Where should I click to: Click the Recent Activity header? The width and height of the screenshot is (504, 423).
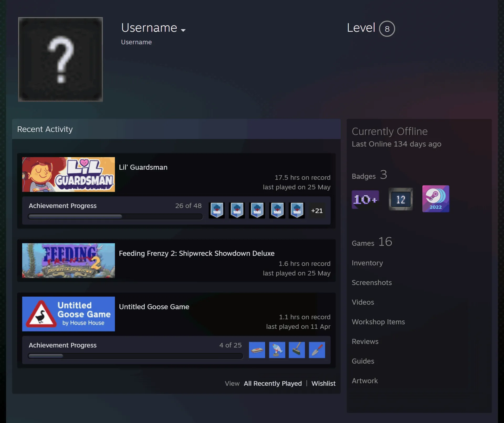[176, 129]
